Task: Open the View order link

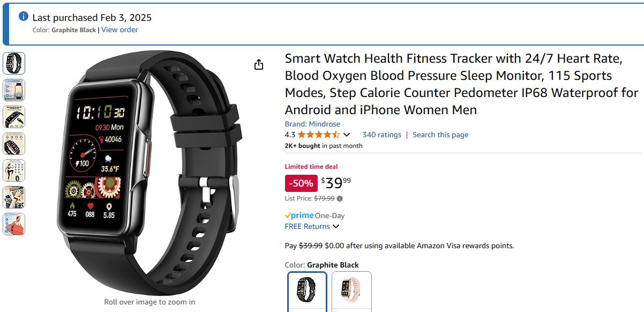Action: pyautogui.click(x=119, y=30)
